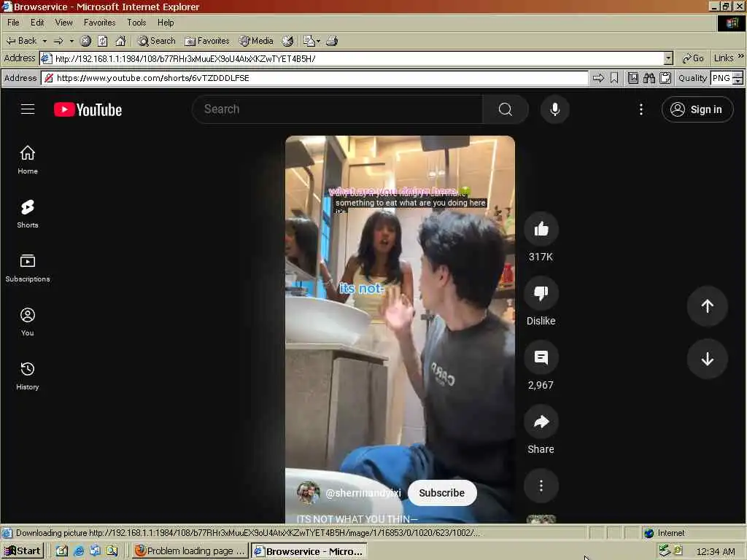Screen dimensions: 747x560
Task: Open the View menu
Action: pos(64,23)
